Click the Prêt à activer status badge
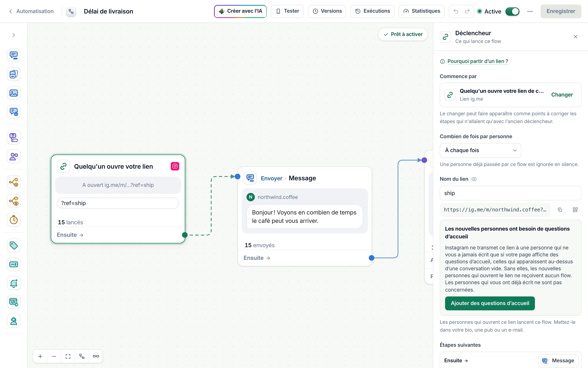The height and width of the screenshot is (368, 588). click(403, 34)
